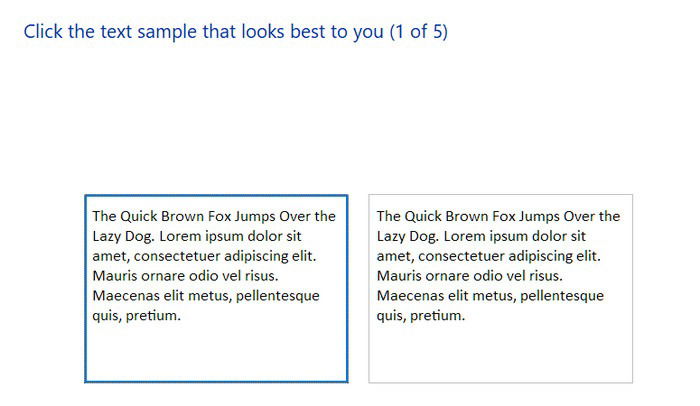Screen dimensions: 700x406
Task: Click 'The Quick Brown Fox' line in gray-bordered sample
Action: tap(498, 217)
